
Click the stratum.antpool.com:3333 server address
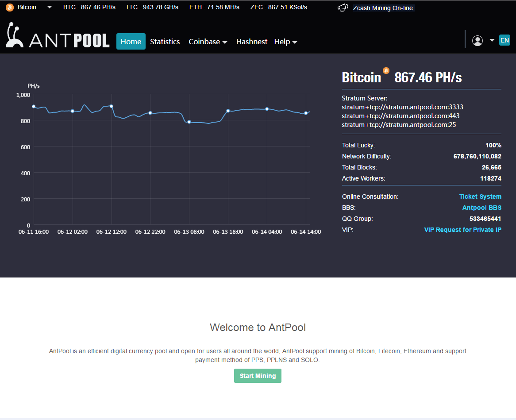402,107
